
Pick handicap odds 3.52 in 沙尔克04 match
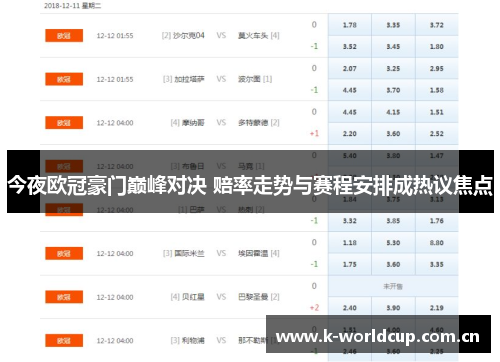(350, 47)
